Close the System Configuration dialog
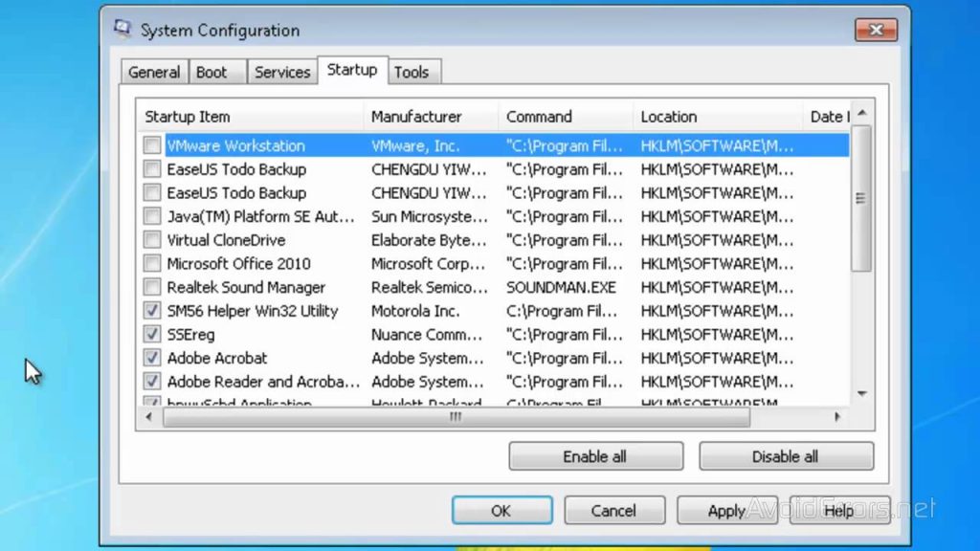Screen dimensions: 980x551 point(875,30)
